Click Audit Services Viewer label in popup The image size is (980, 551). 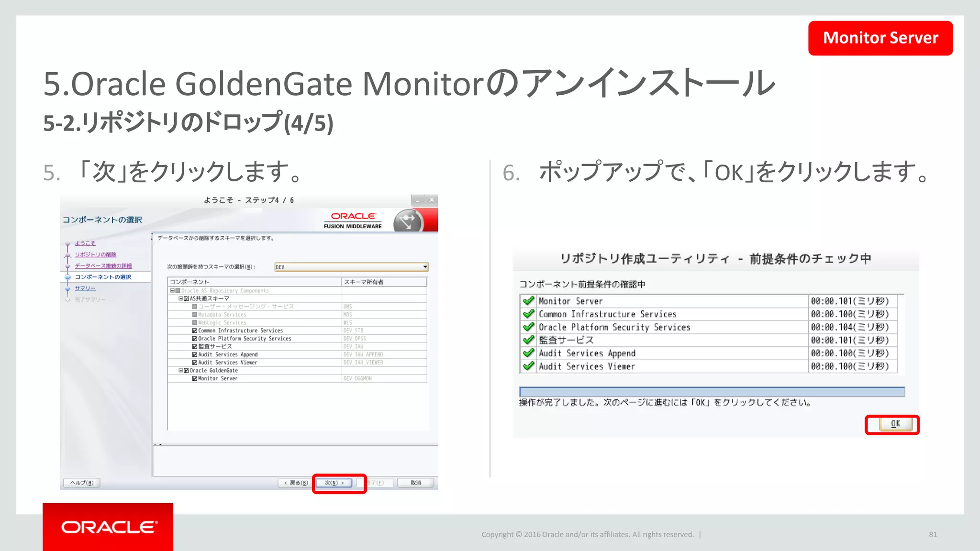[587, 366]
